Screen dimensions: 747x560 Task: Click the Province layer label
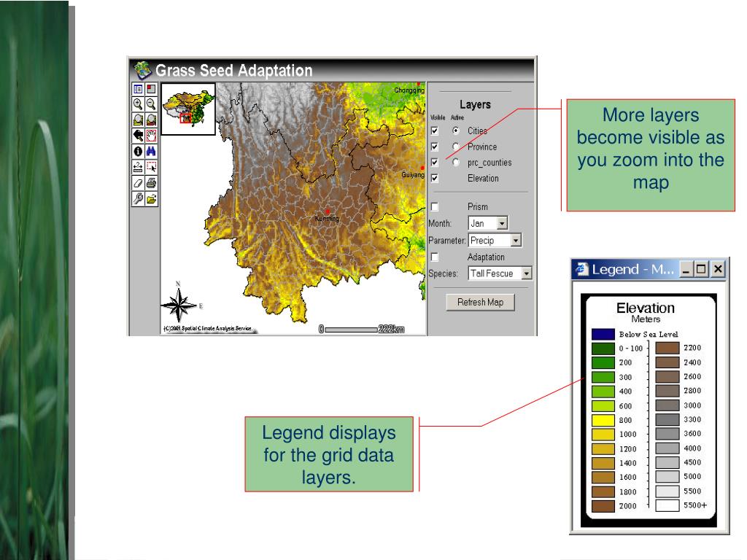tap(482, 147)
